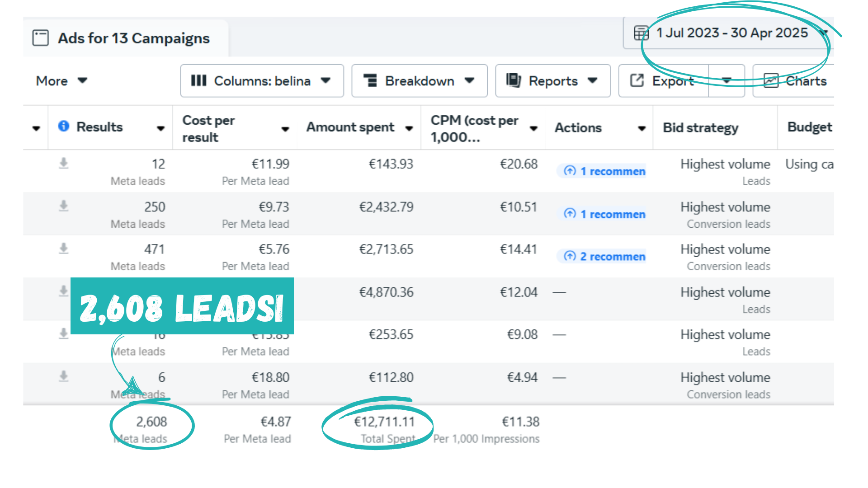Click the calendar icon in date range picker
The image size is (868, 488).
click(x=641, y=33)
